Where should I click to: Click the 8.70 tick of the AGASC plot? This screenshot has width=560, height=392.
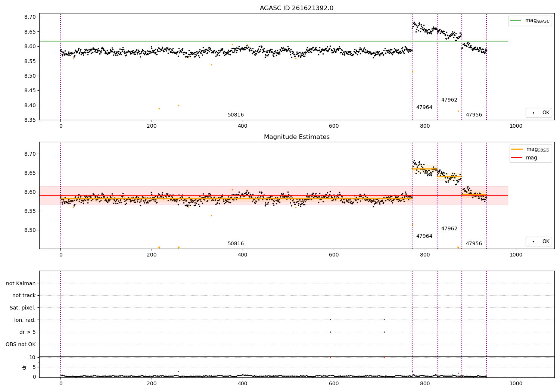(31, 17)
